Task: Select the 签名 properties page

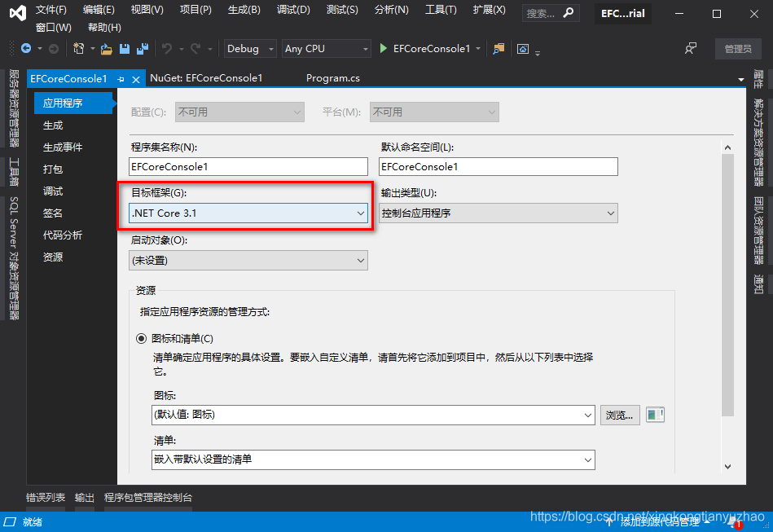Action: tap(53, 213)
